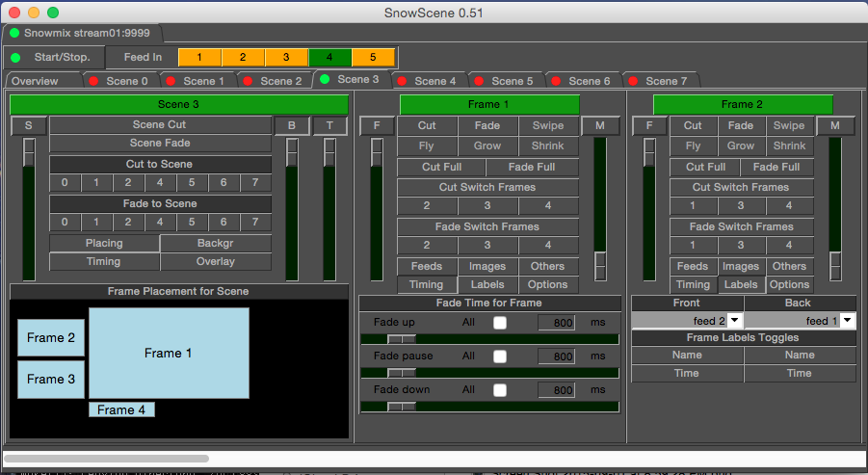The width and height of the screenshot is (868, 475).
Task: Click Frame 2 Images button
Action: 741,266
